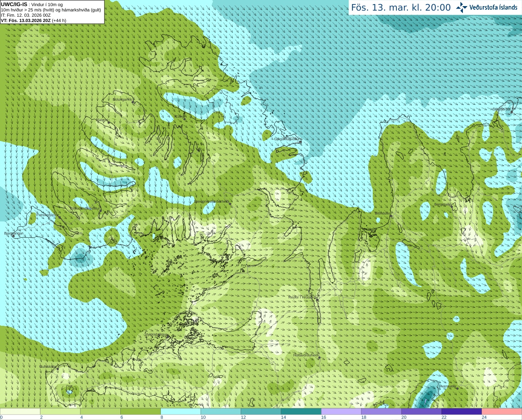Screen dimensions: 522x420
Task: Click the Gjögurflugvöllur station label
Action: 287,139
